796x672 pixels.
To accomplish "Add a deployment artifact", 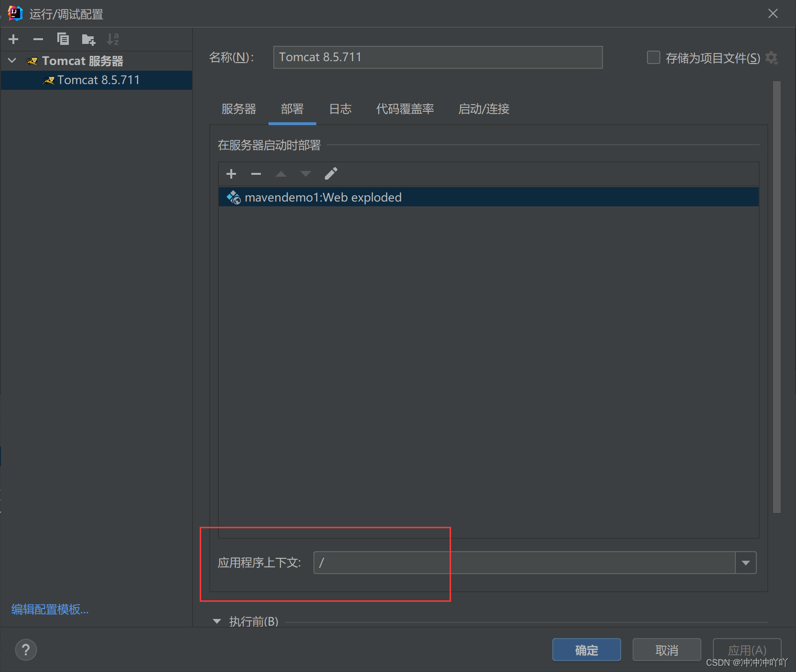I will click(x=231, y=174).
